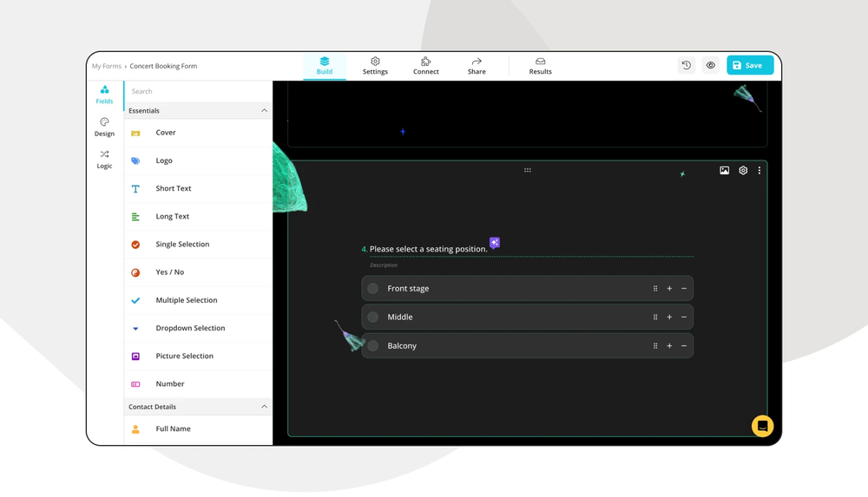Select the Middle radio button
This screenshot has height=497, width=868.
[373, 317]
